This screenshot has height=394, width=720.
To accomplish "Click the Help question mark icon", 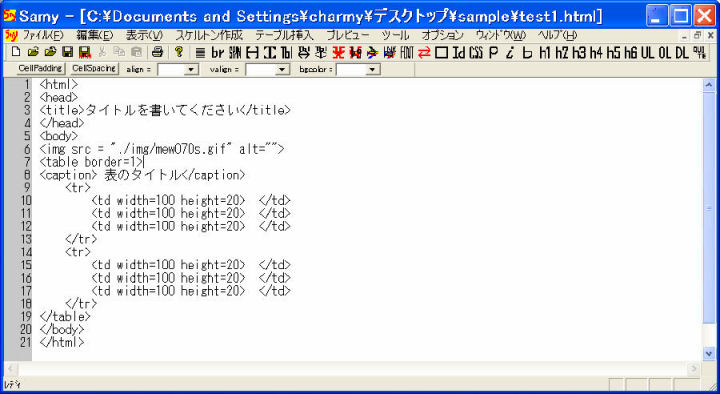I will 179,52.
